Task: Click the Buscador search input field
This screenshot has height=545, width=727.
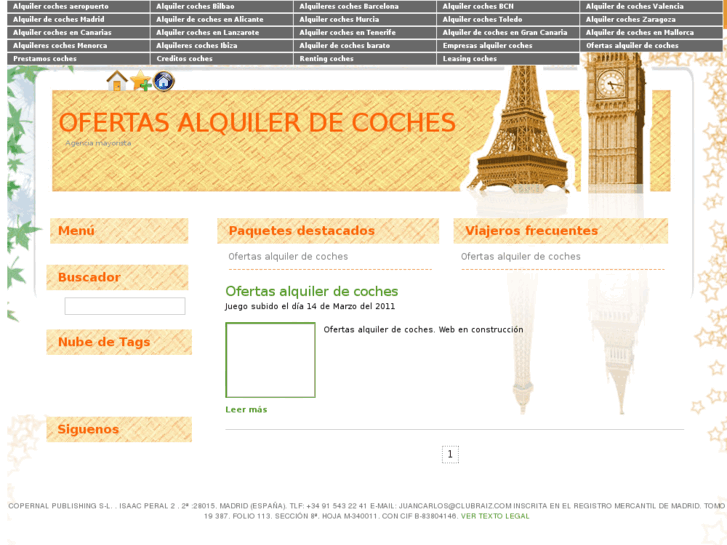Action: coord(125,306)
